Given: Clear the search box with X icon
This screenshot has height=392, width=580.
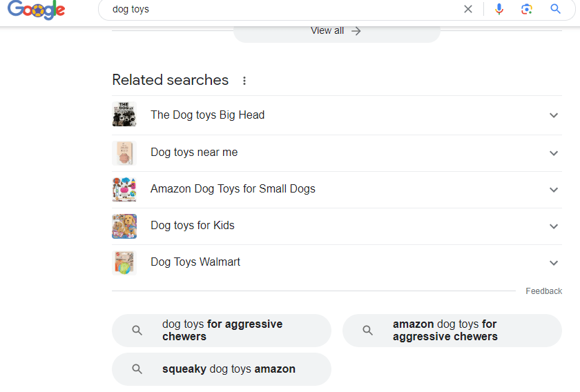Looking at the screenshot, I should point(468,9).
